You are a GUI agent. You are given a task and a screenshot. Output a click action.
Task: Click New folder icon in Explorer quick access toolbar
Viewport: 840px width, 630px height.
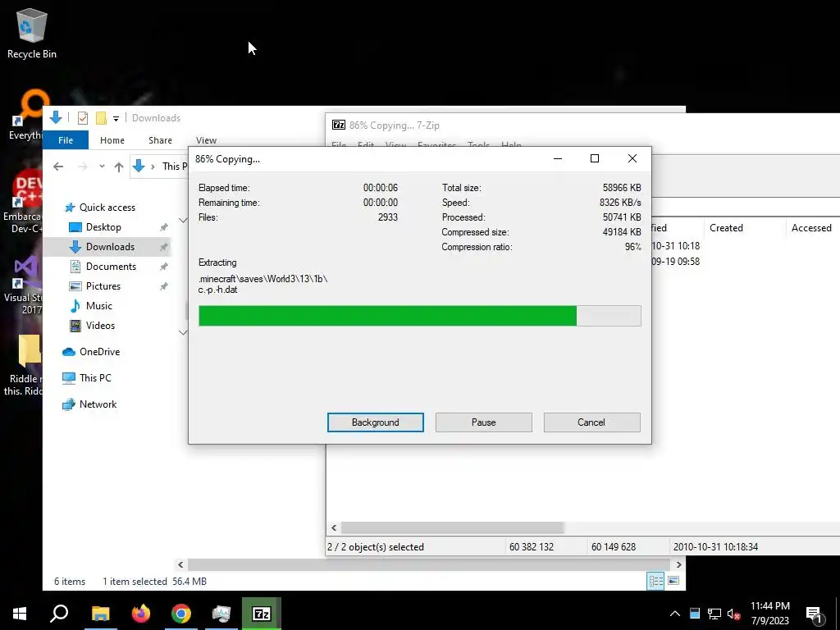coord(101,118)
